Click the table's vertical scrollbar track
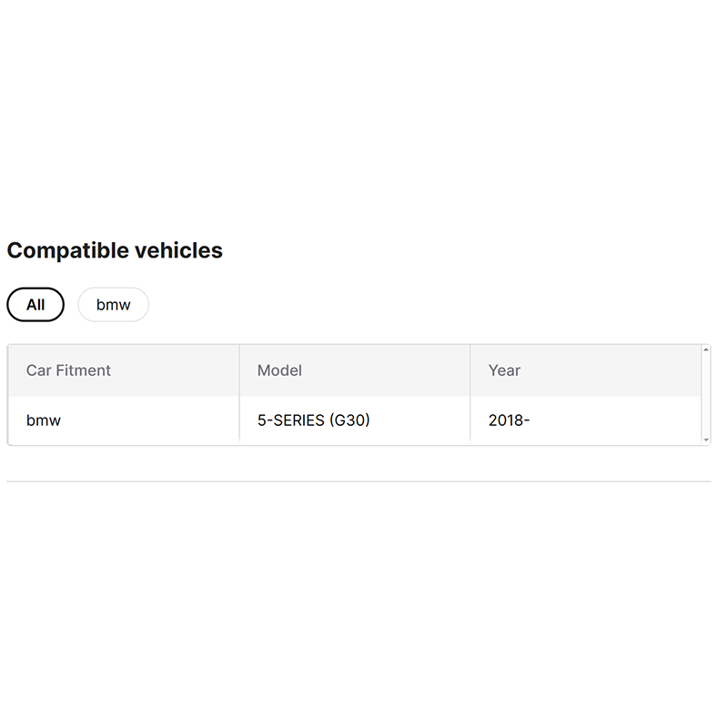This screenshot has height=728, width=728. [x=706, y=395]
